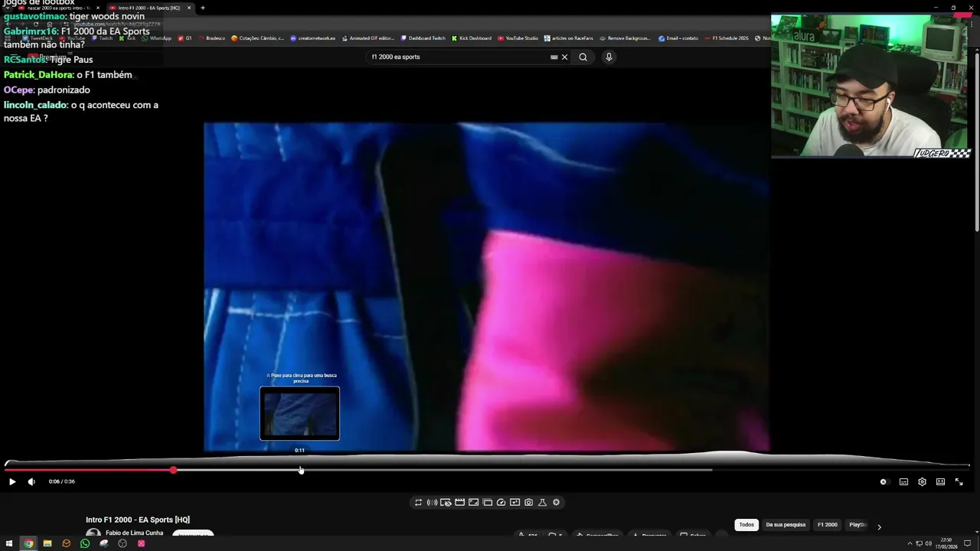
Task: Open a new browser tab with plus
Action: (203, 8)
